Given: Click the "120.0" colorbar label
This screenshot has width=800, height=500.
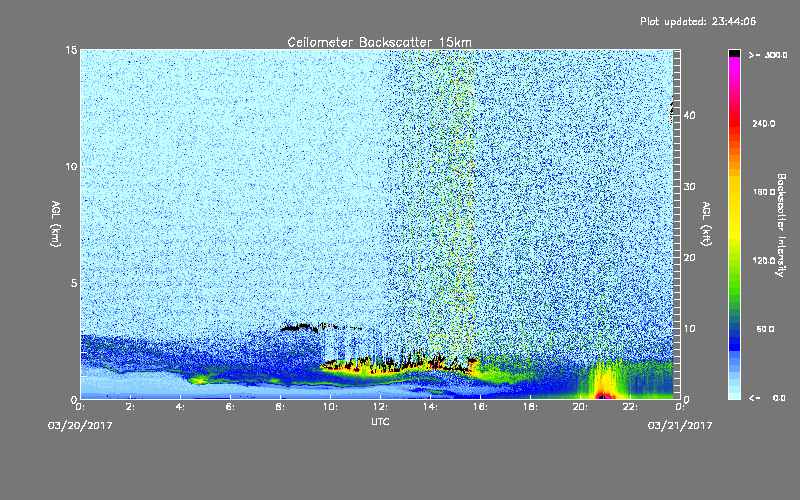Looking at the screenshot, I should tap(764, 260).
